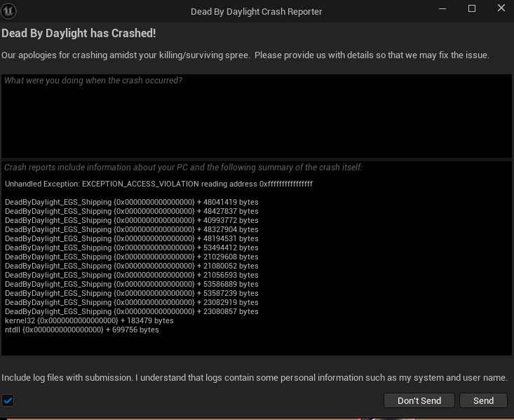Screen dimensions: 514x420
Task: Click the apology message text
Action: click(x=245, y=55)
